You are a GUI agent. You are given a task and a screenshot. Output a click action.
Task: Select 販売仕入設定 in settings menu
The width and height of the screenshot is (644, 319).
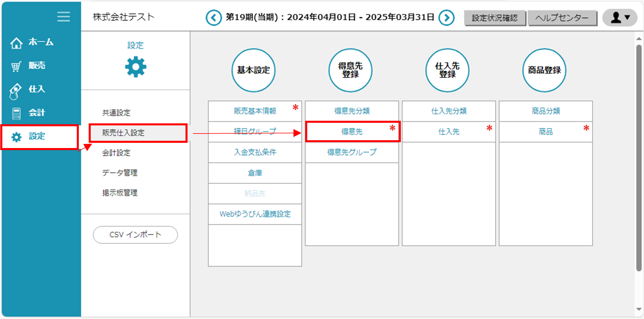(123, 133)
